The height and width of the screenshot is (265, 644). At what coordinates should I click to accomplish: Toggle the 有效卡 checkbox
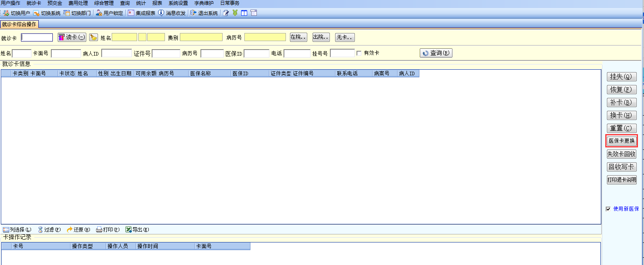359,53
